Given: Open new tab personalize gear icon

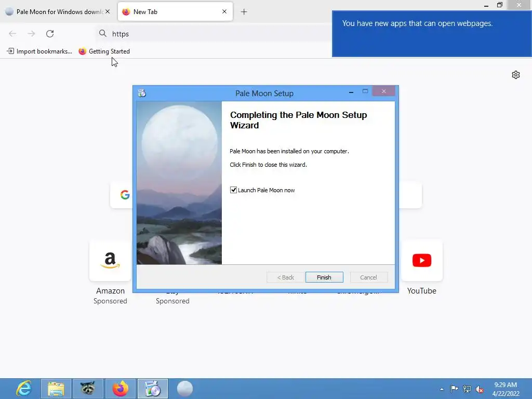Looking at the screenshot, I should pos(516,75).
